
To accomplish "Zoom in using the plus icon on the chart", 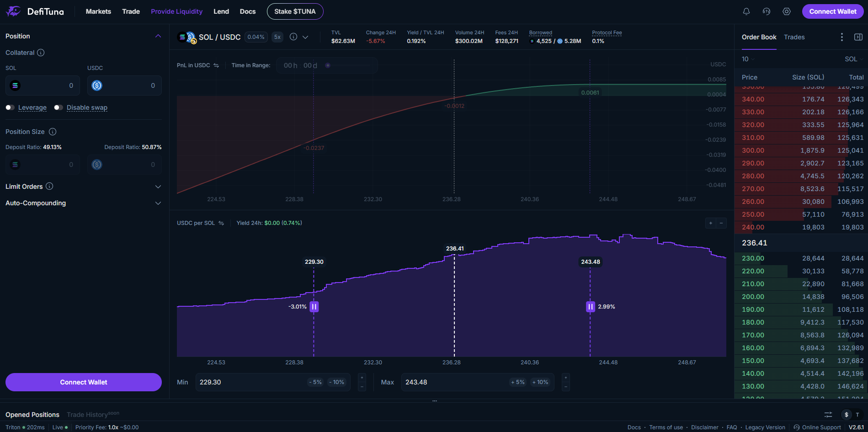I will point(710,223).
